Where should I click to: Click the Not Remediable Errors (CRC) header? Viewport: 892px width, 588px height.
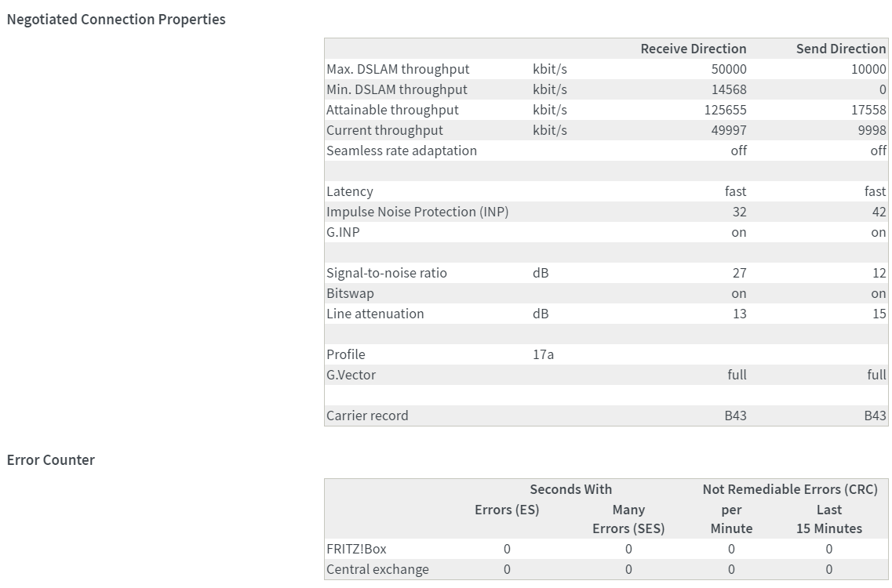790,489
